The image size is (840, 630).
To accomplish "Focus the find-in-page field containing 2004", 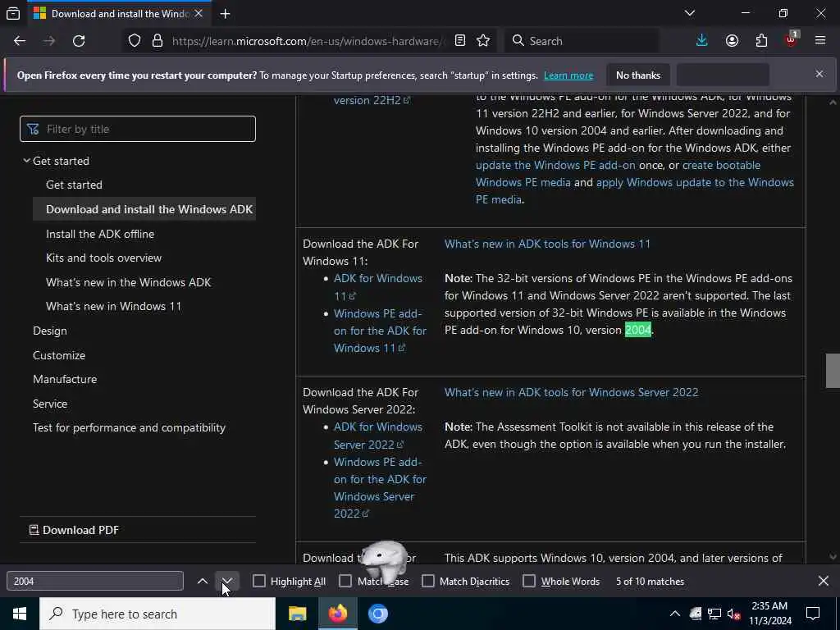I will tap(95, 582).
